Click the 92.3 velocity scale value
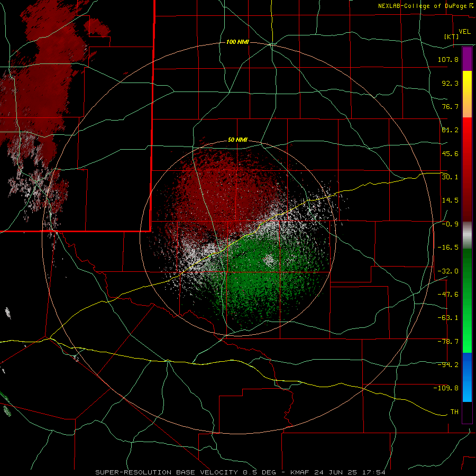Image resolution: width=476 pixels, height=476 pixels. pos(450,83)
